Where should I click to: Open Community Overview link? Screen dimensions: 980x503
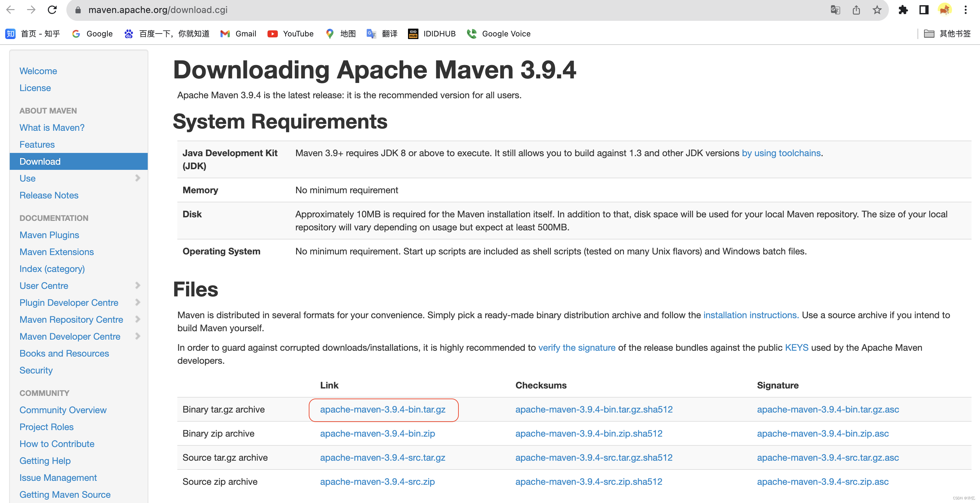tap(63, 410)
